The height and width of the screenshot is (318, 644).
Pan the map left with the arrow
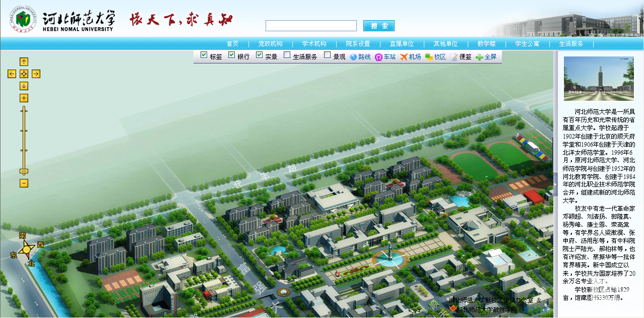point(12,74)
